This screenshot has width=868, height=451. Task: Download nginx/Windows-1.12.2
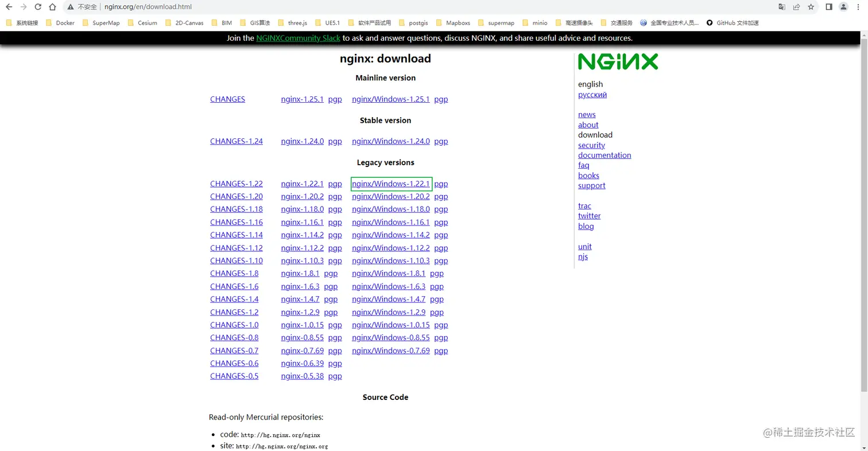390,248
